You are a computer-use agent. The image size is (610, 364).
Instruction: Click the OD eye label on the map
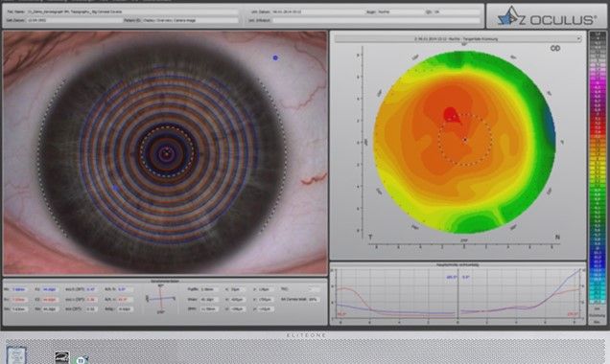(x=555, y=49)
